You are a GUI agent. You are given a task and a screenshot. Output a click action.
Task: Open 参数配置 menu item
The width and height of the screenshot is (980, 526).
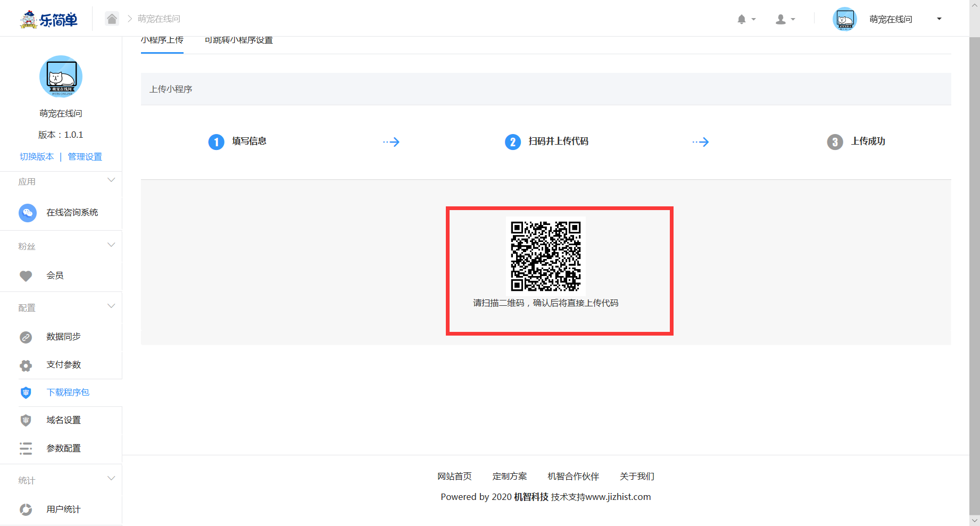pyautogui.click(x=63, y=448)
